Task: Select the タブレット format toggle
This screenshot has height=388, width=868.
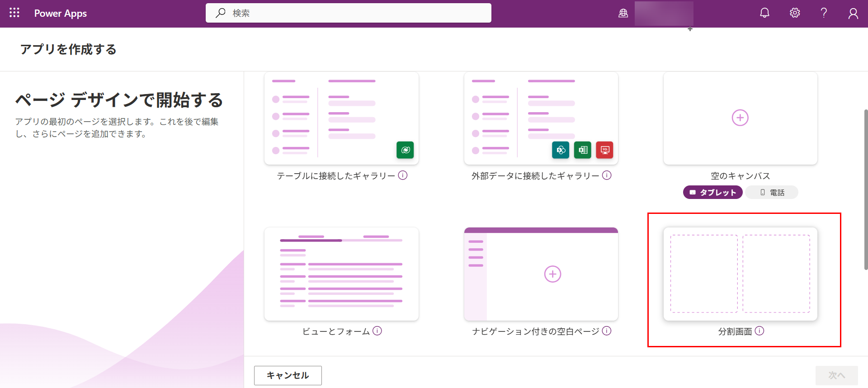Action: (712, 192)
